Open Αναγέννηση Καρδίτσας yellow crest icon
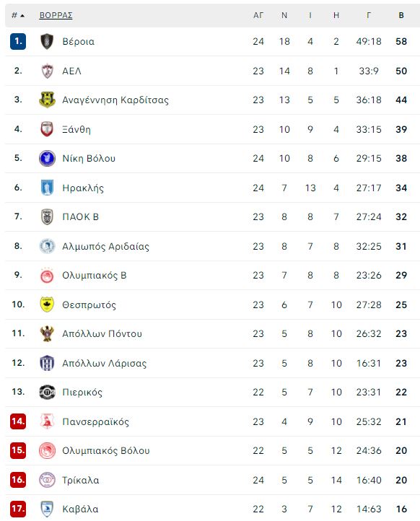The width and height of the screenshot is (420, 521). (47, 100)
